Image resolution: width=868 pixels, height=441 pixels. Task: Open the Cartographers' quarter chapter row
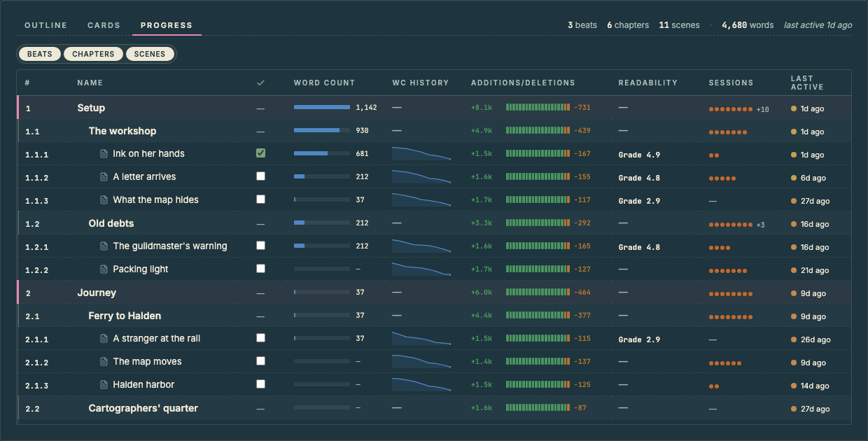(434, 408)
